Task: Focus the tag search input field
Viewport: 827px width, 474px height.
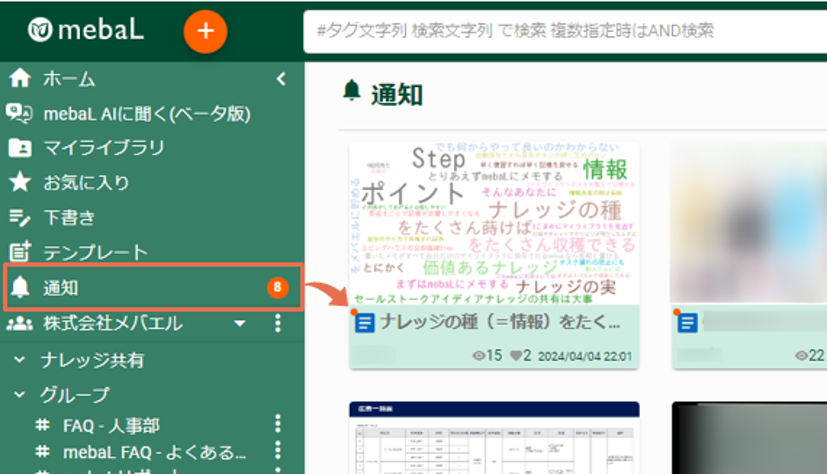Action: point(565,31)
